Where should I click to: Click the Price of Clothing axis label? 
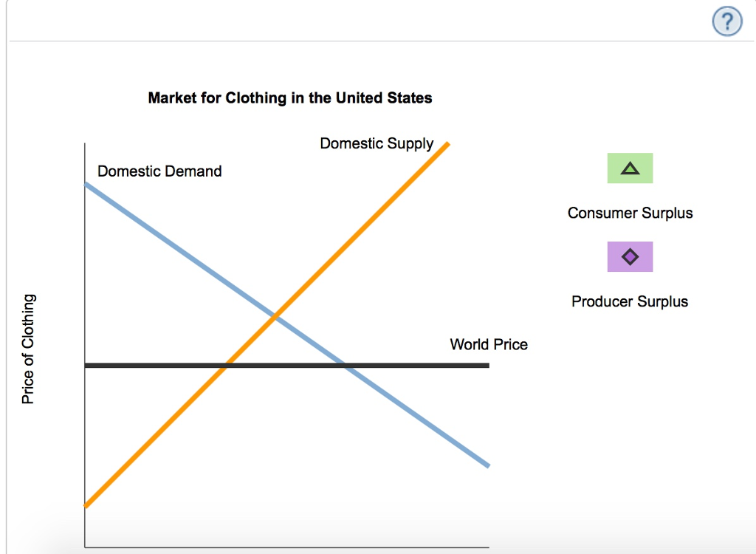(x=28, y=349)
